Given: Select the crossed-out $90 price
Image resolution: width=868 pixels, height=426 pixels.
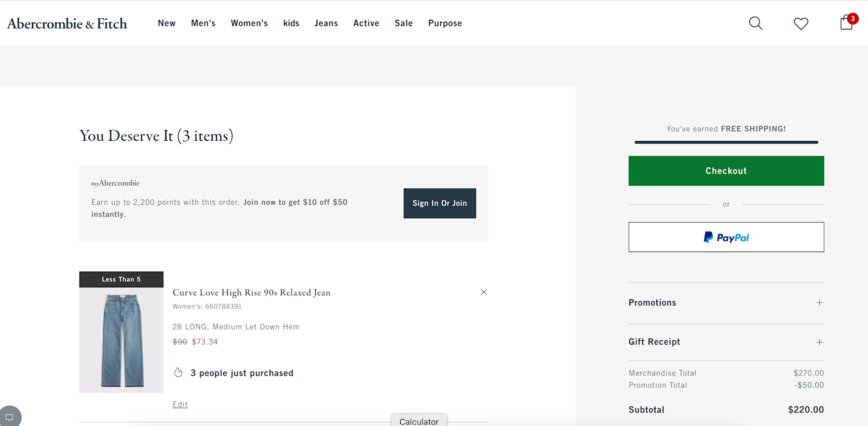Looking at the screenshot, I should click(180, 342).
